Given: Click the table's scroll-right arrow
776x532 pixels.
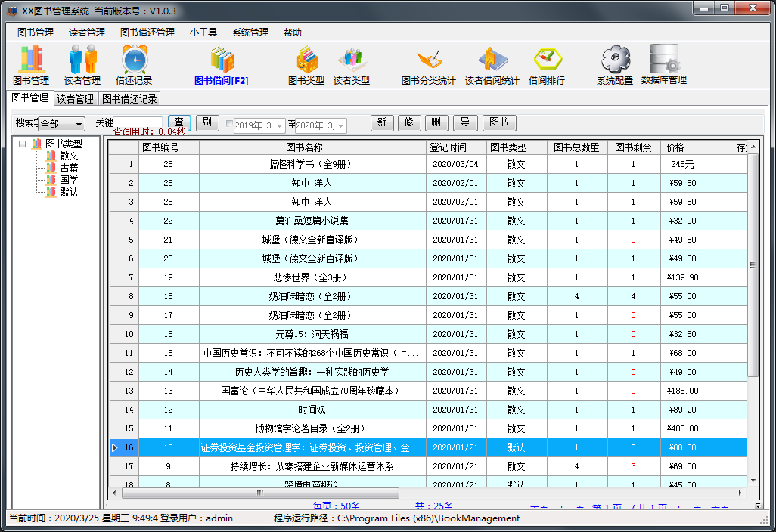Looking at the screenshot, I should click(740, 493).
